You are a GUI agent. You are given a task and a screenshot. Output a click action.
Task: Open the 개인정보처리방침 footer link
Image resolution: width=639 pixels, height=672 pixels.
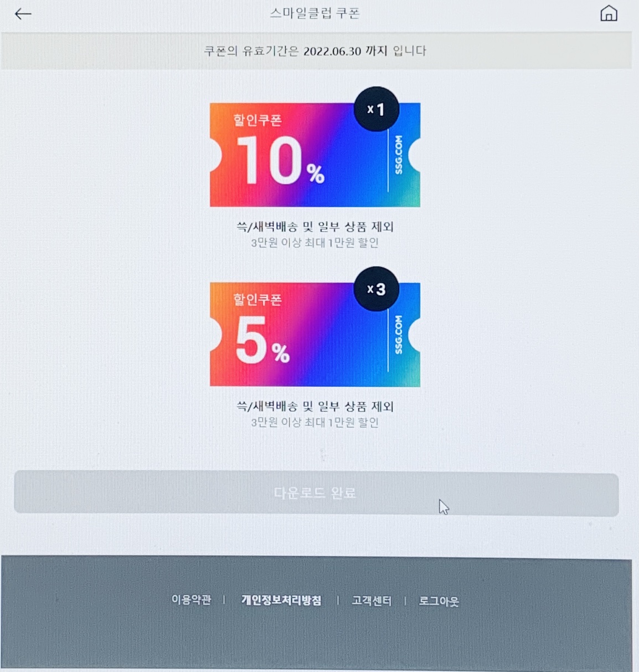281,600
